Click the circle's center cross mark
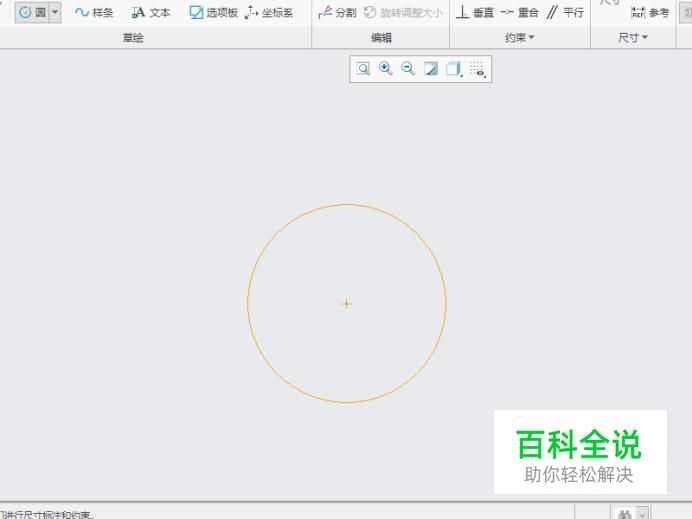Screen dimensions: 692x519 tap(347, 304)
